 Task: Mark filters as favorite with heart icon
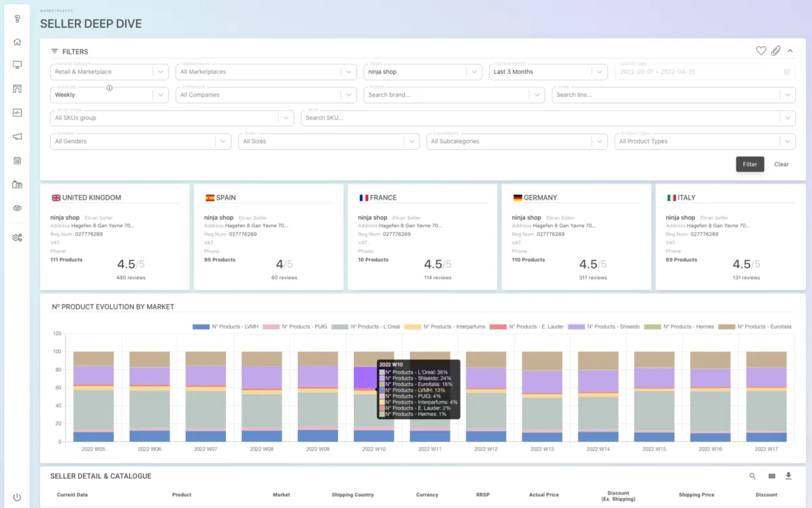pos(761,51)
